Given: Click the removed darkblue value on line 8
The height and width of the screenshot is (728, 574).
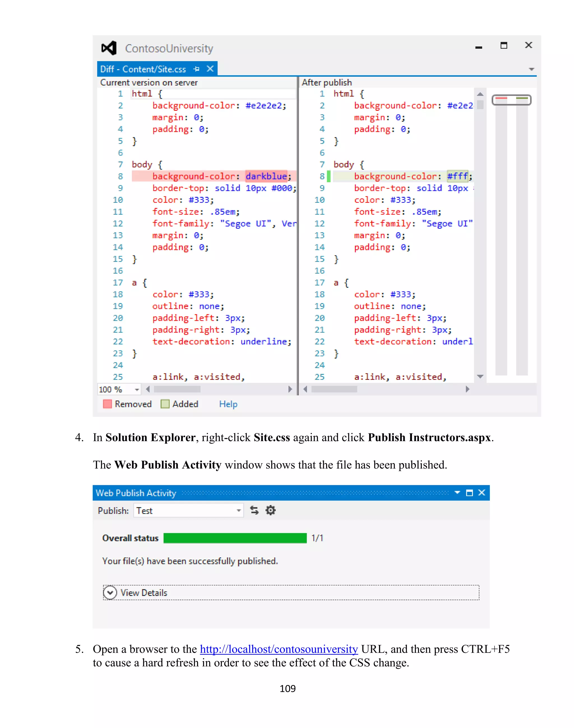Looking at the screenshot, I should click(x=266, y=176).
